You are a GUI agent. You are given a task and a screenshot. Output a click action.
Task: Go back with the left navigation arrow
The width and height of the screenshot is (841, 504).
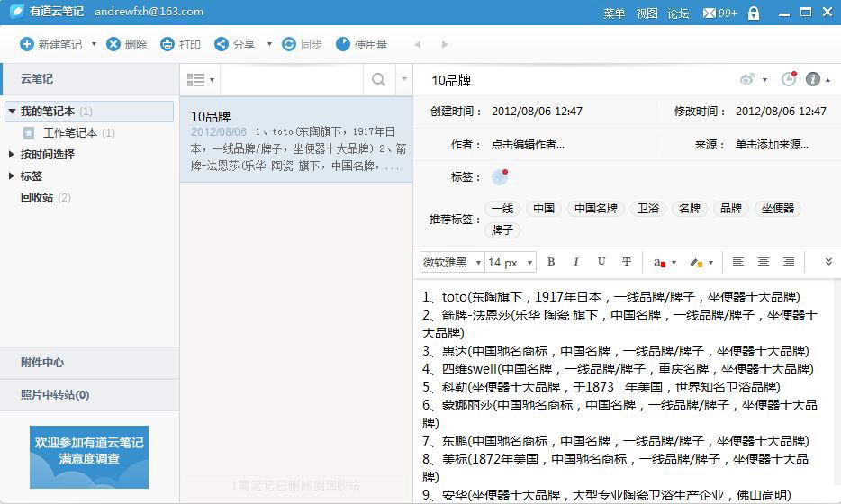pos(417,44)
